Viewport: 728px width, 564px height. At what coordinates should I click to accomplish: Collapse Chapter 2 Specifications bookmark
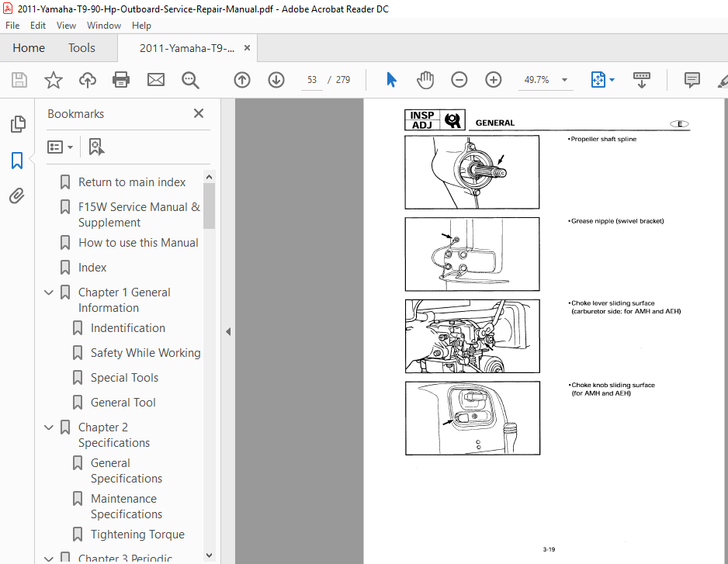[49, 427]
